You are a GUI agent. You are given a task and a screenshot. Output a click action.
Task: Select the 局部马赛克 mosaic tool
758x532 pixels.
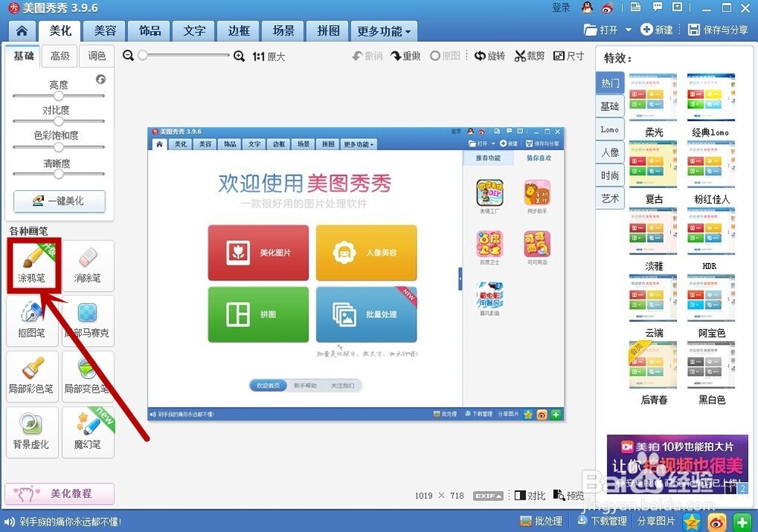[x=88, y=321]
